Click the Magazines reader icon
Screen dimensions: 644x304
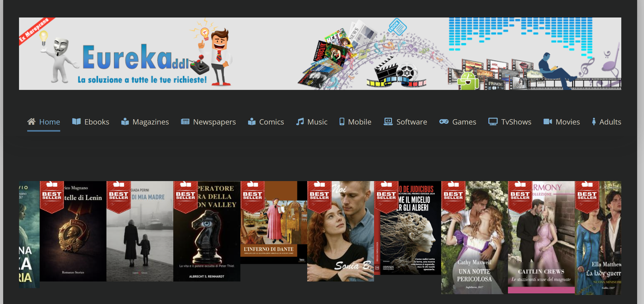(125, 122)
